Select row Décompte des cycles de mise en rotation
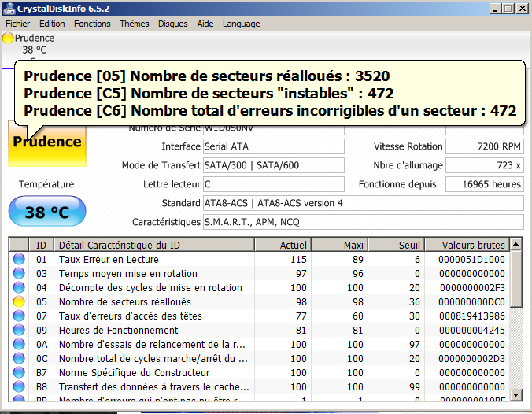Screen dimensions: 532x414 [259, 288]
